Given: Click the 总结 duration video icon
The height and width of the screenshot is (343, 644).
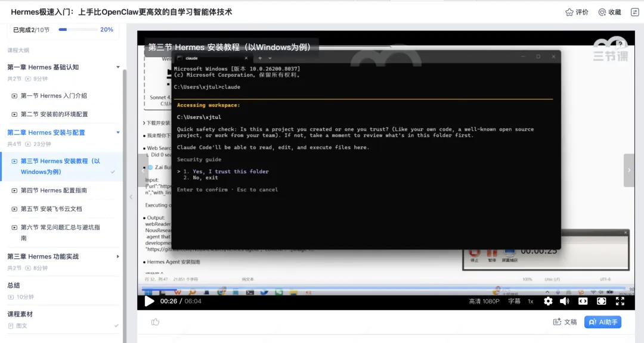Looking at the screenshot, I should tap(11, 297).
